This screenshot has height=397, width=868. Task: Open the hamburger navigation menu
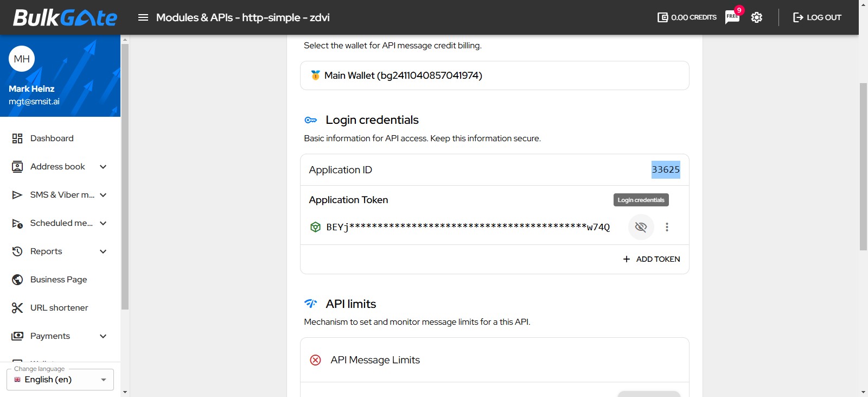tap(143, 17)
